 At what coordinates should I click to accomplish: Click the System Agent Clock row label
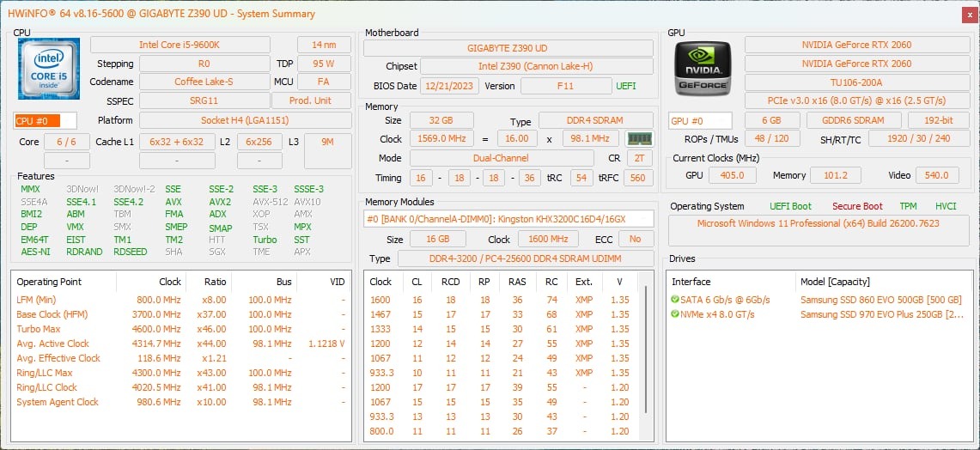pyautogui.click(x=58, y=402)
